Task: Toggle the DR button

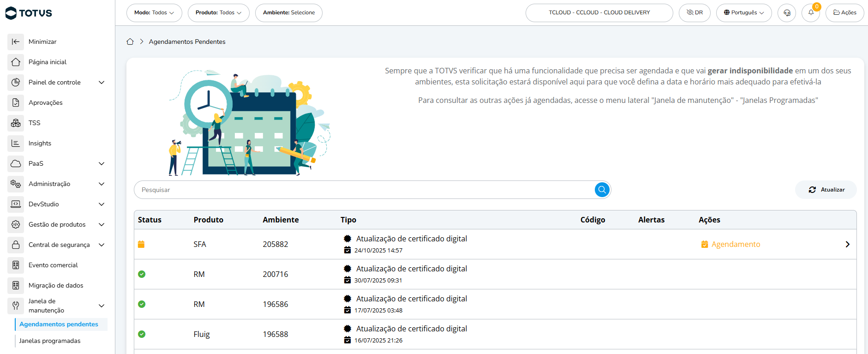Action: (x=694, y=13)
